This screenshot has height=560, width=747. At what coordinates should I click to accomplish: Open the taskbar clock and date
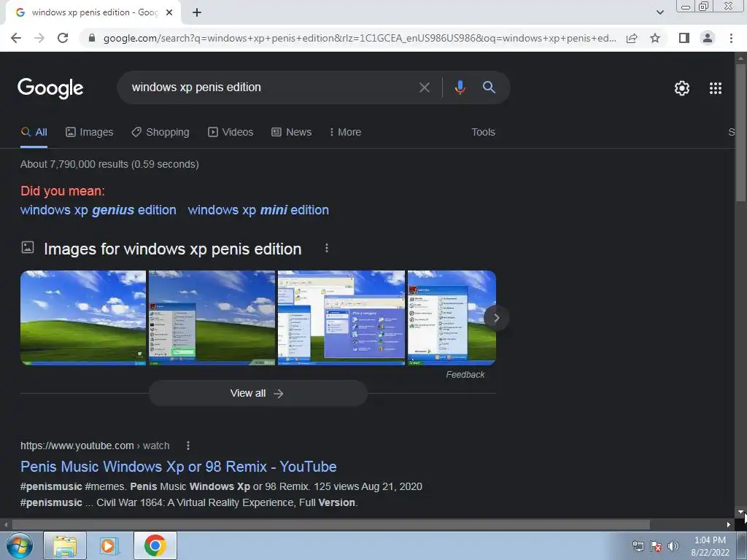[710, 546]
